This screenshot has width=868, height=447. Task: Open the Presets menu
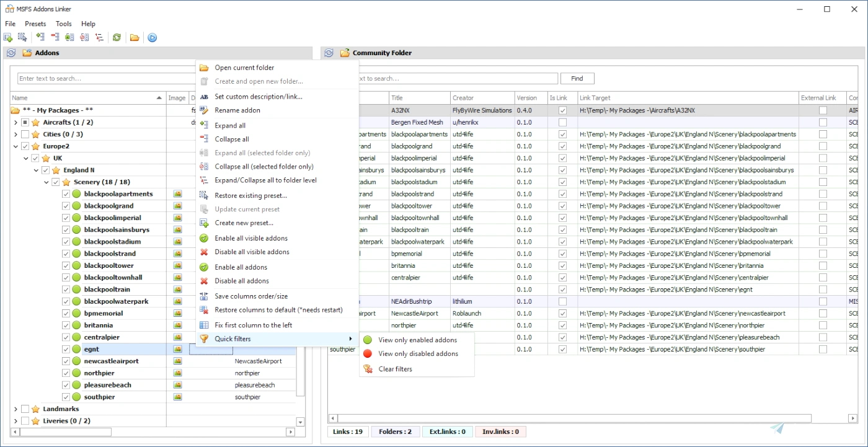tap(35, 24)
